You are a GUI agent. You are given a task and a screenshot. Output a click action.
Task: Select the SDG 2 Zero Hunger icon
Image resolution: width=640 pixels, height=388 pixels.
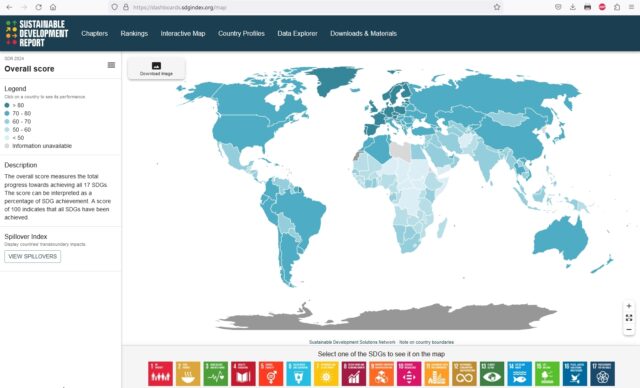coord(188,373)
